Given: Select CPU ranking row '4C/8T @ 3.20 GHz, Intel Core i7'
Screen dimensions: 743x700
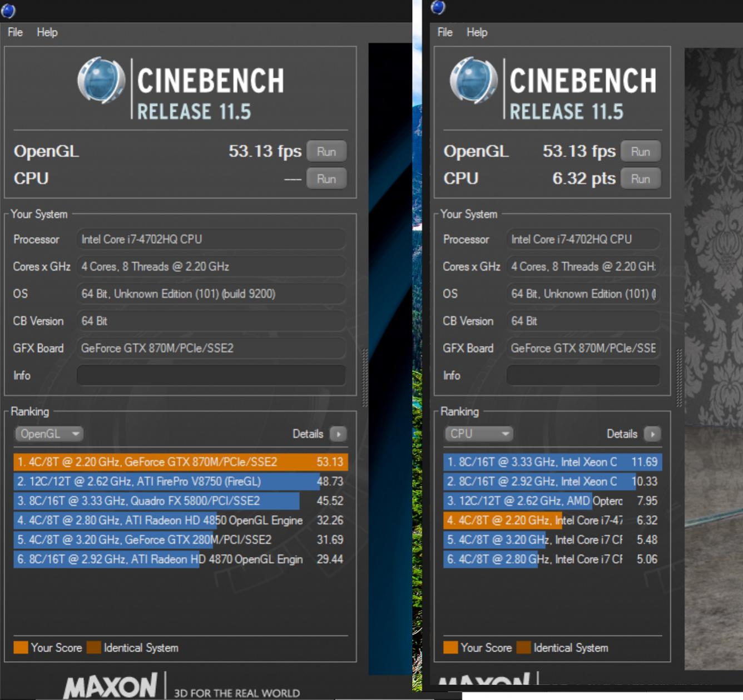Looking at the screenshot, I should [x=553, y=540].
